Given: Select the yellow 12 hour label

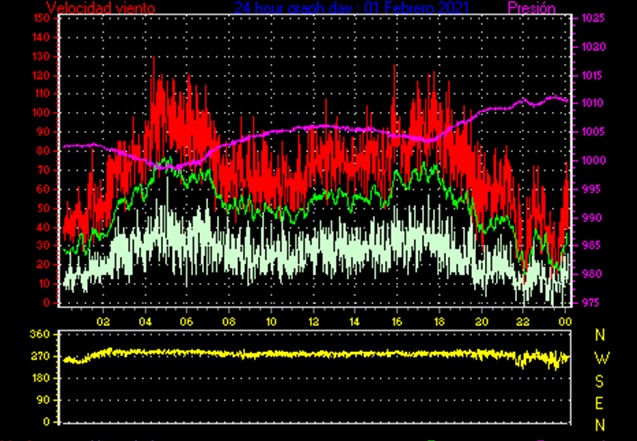Looking at the screenshot, I should [313, 322].
